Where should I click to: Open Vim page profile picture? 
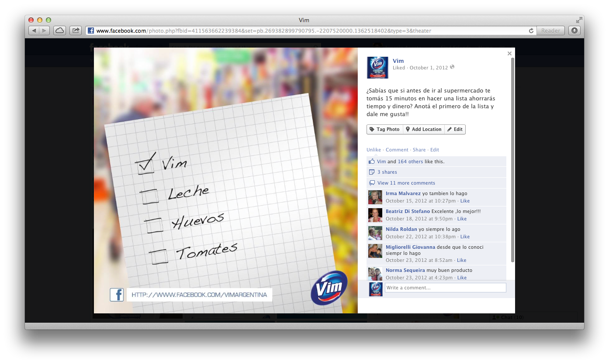coord(377,68)
